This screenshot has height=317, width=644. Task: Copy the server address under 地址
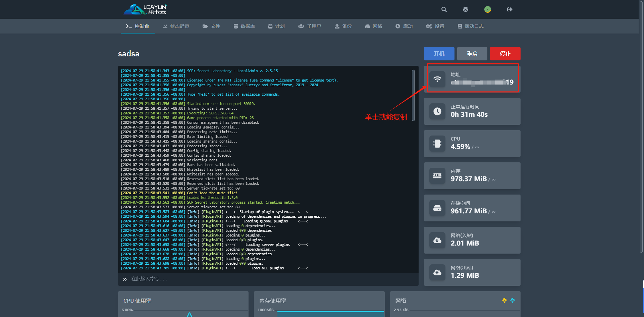tap(482, 82)
